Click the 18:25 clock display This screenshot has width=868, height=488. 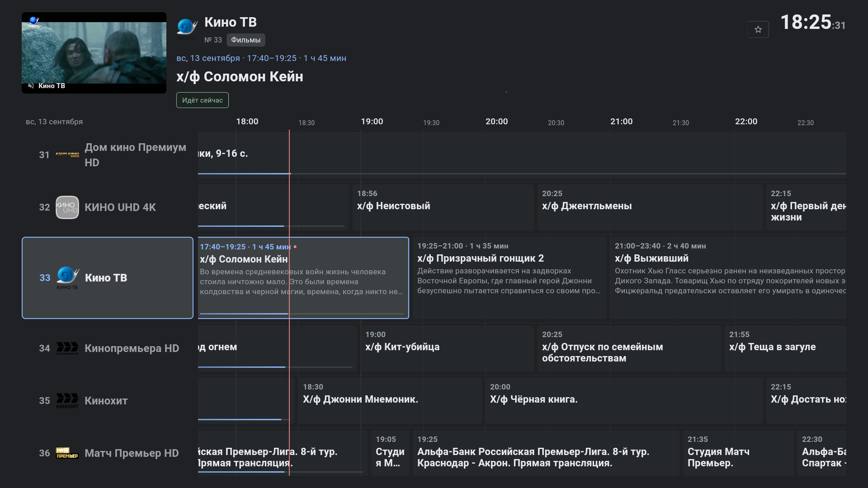pos(813,23)
